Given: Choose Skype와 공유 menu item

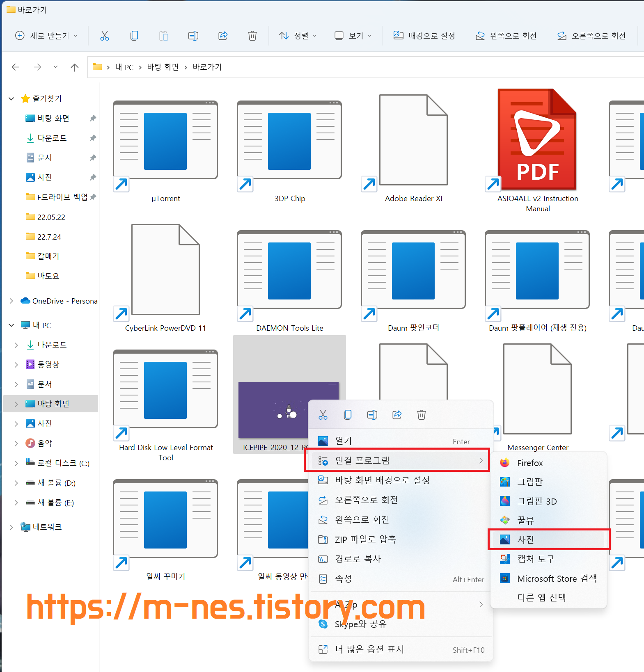Looking at the screenshot, I should pos(401,624).
